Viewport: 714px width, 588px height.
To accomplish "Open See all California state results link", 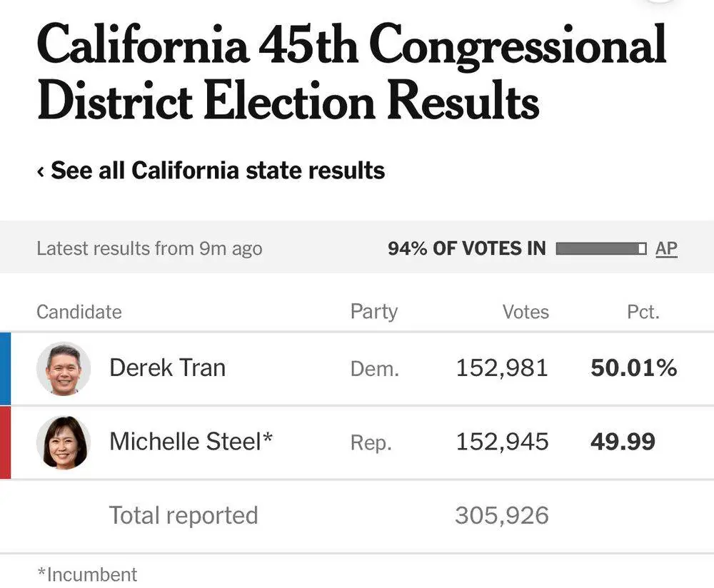I will click(x=218, y=171).
